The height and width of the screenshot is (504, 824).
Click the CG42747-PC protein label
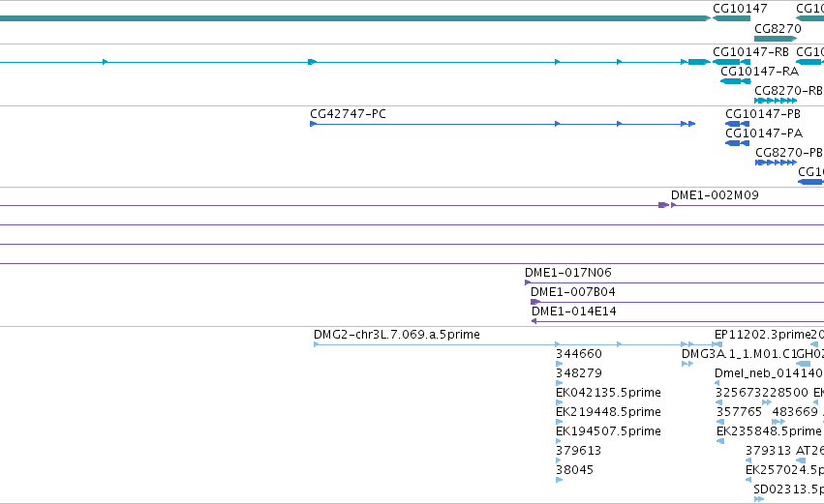coord(348,114)
